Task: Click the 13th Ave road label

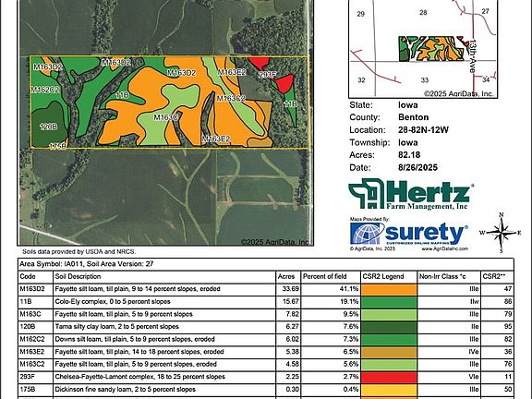Action: point(472,56)
